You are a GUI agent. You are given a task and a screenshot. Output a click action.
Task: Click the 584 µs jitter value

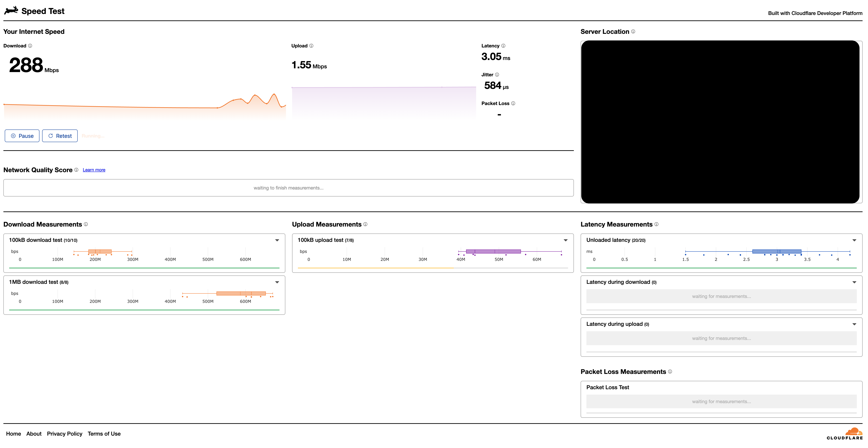pos(496,86)
